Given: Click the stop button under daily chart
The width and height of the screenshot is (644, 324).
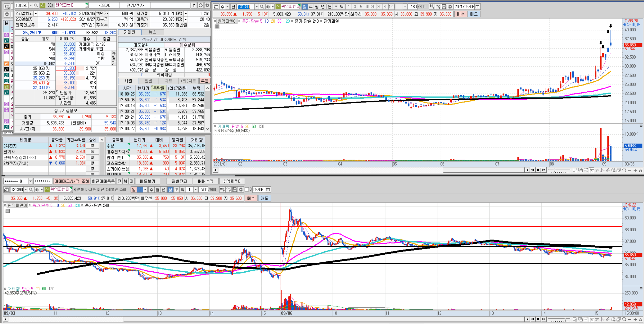Looking at the screenshot, I should coord(538,170).
